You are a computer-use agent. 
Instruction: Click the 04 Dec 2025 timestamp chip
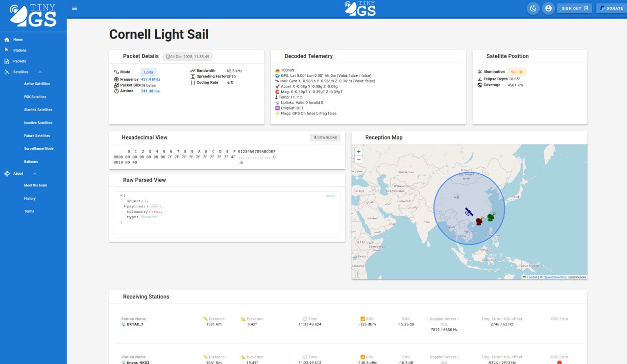tap(187, 57)
